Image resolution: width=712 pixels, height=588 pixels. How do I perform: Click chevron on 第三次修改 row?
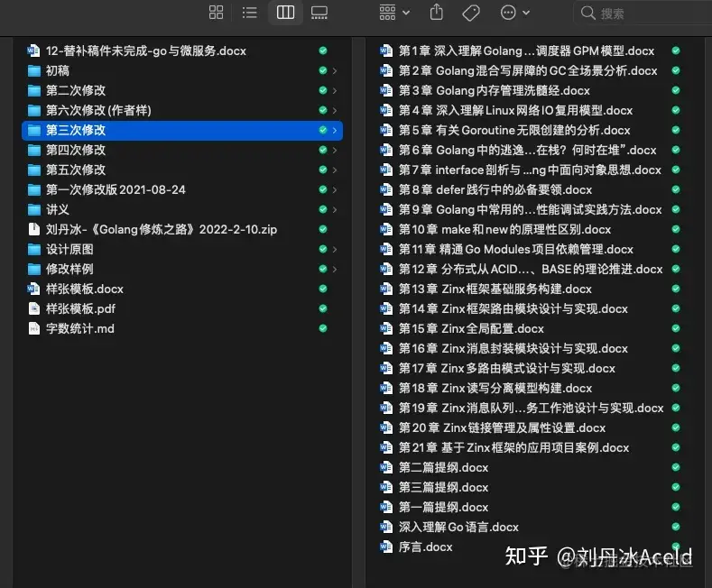335,130
